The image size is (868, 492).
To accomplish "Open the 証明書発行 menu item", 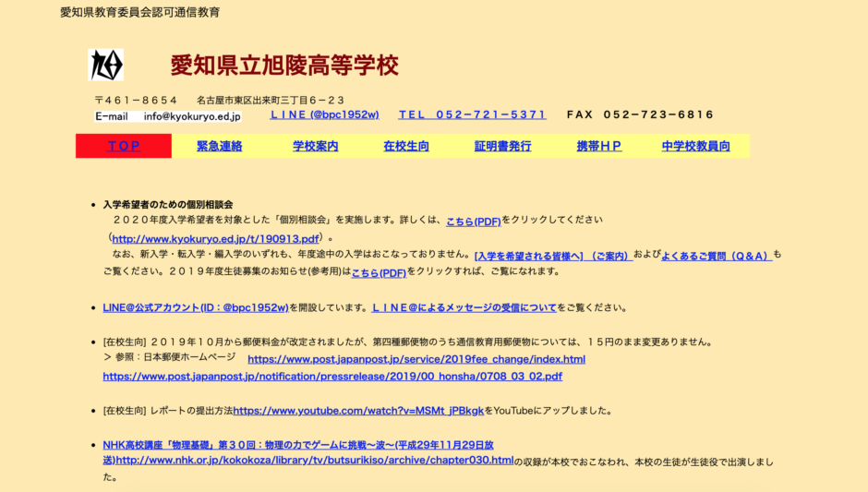I will click(502, 146).
